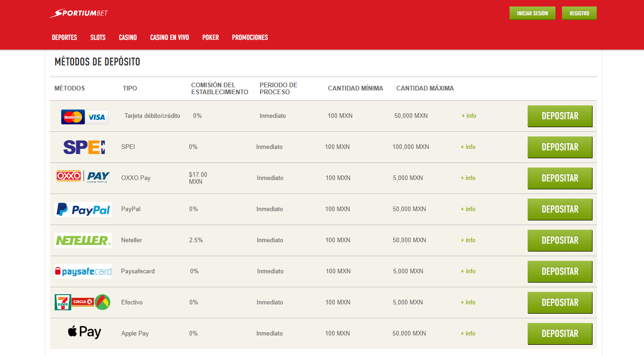Click Iniciar Sesión

click(532, 13)
